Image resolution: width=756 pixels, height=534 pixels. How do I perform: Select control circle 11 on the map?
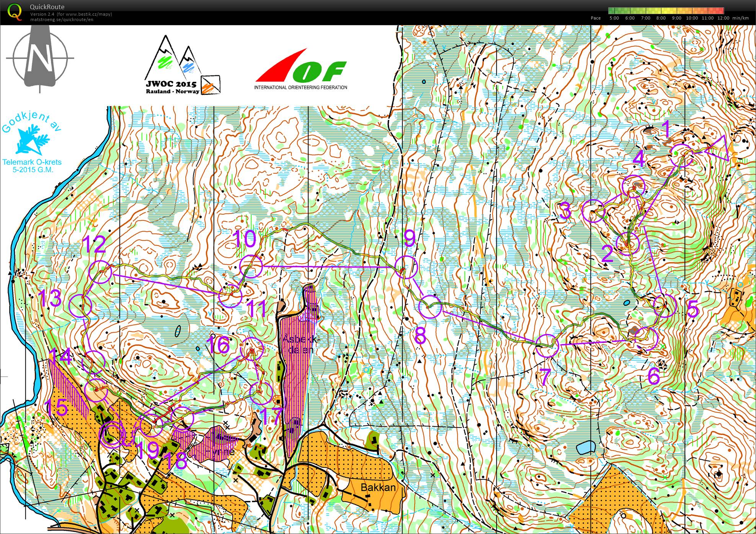230,297
